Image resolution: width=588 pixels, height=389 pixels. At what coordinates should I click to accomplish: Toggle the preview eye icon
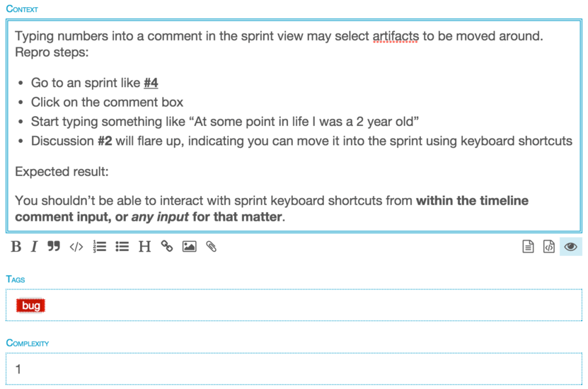(570, 246)
